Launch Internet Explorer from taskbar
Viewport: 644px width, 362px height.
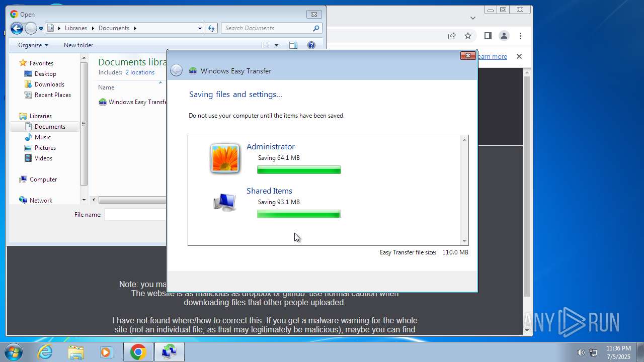[45, 352]
